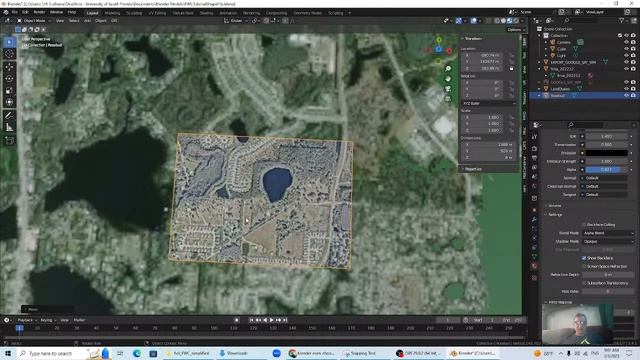Switch perspective/orthographic grid icon in viewport
Image resolution: width=640 pixels, height=360 pixels.
(x=448, y=99)
